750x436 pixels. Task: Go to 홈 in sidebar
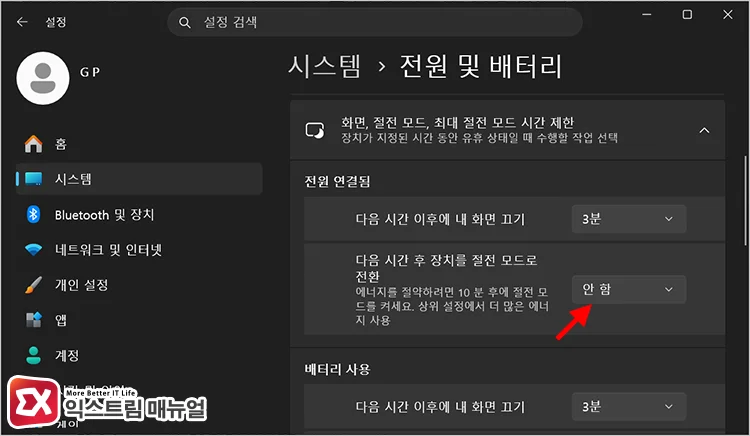tap(139, 144)
